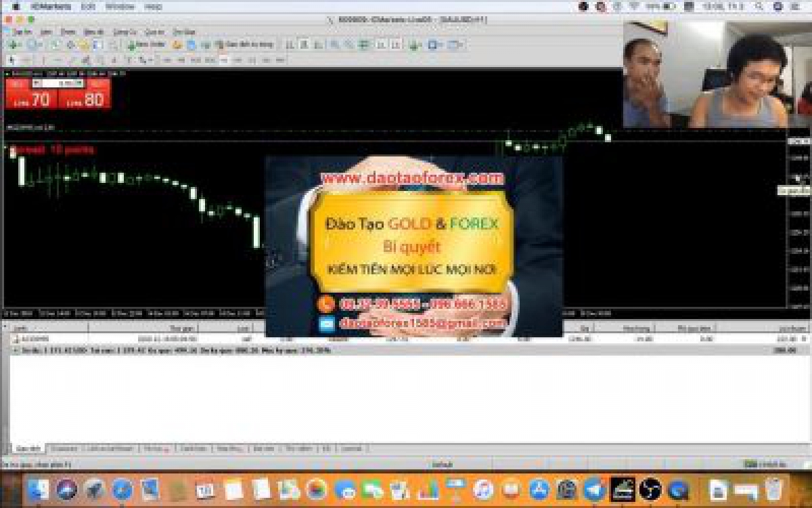812x508 pixels.
Task: Open the Edit menu in menu bar
Action: point(88,6)
